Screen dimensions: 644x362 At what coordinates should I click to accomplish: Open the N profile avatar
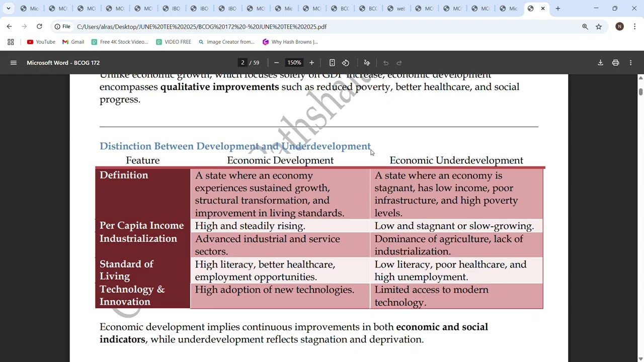pos(620,27)
